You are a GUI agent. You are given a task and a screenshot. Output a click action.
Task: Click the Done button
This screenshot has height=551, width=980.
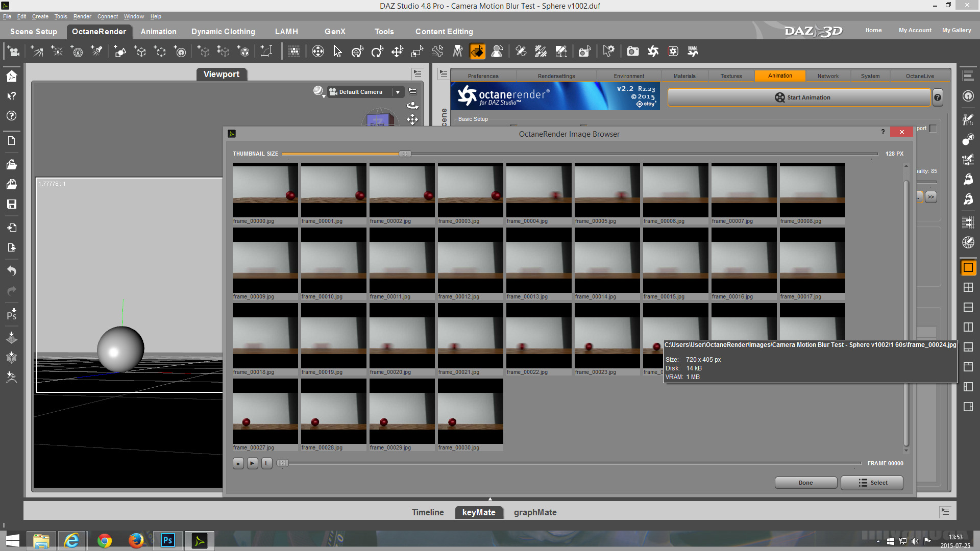point(805,483)
